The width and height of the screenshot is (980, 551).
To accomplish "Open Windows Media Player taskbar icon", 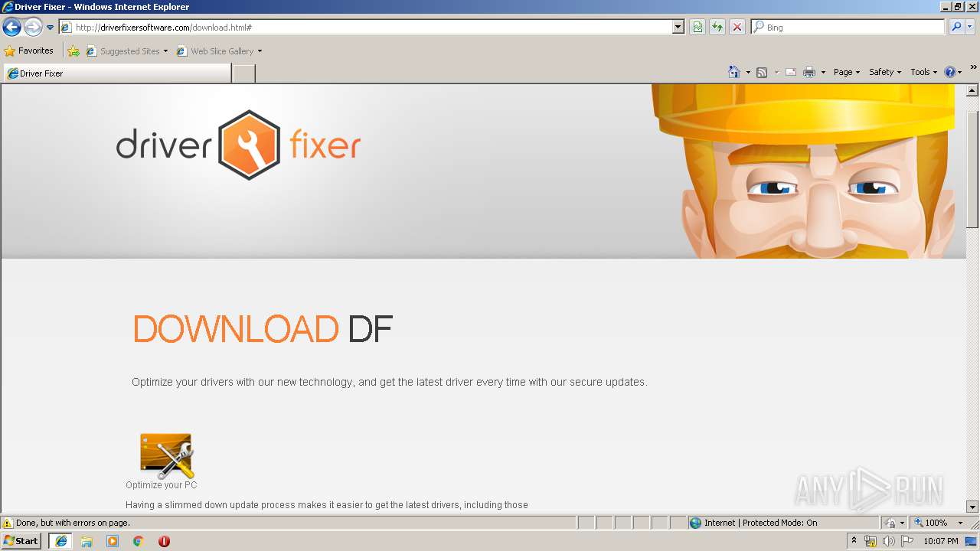I will pyautogui.click(x=113, y=541).
